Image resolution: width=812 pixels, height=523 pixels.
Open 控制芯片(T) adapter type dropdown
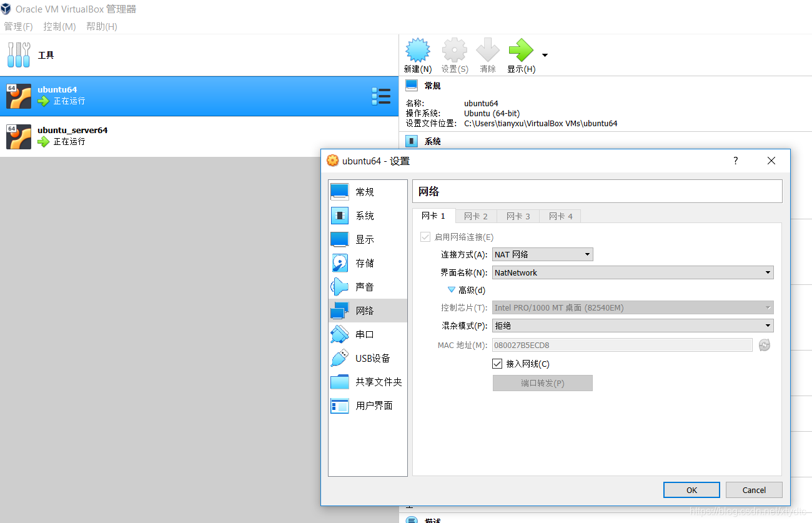click(633, 307)
